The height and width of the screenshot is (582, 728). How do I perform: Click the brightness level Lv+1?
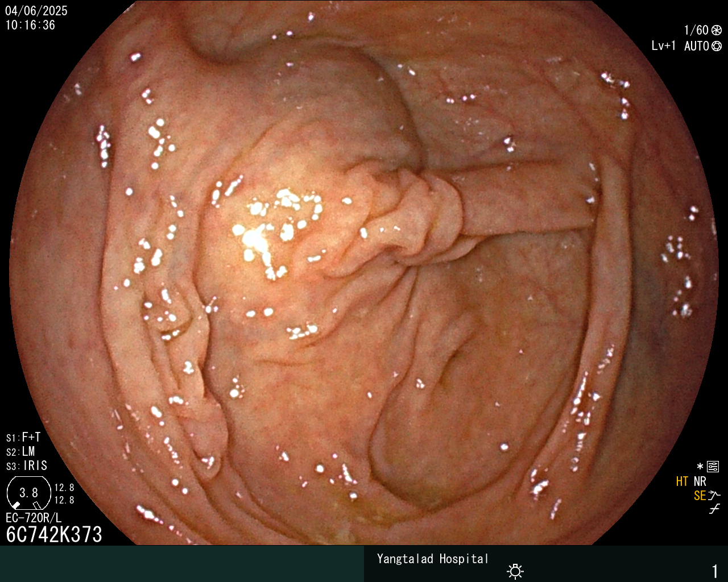(664, 46)
